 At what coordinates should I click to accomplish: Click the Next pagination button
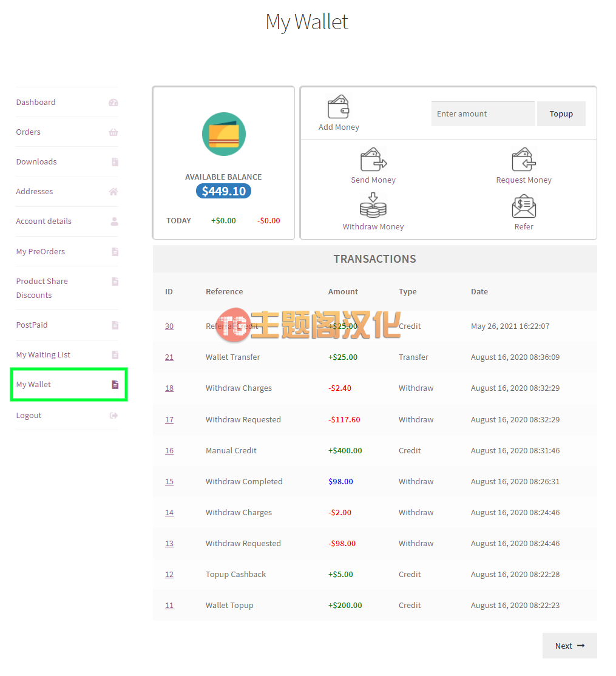coord(569,646)
